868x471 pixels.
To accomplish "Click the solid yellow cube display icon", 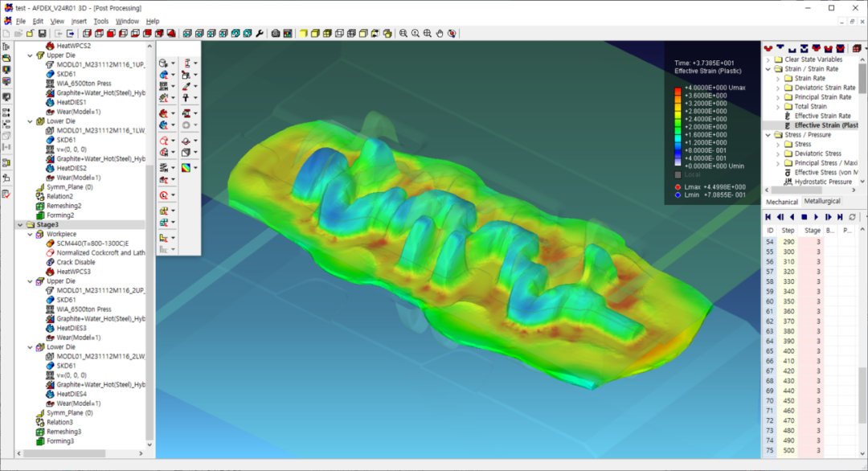I will pos(303,33).
